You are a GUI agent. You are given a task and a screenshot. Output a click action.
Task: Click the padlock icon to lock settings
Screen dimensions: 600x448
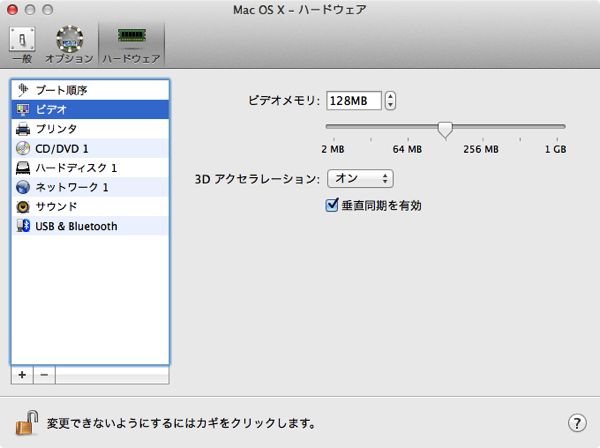point(27,423)
